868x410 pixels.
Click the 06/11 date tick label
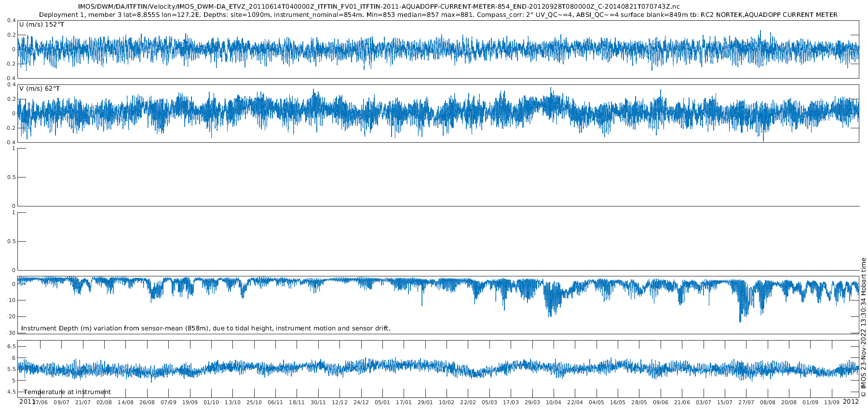tap(275, 402)
